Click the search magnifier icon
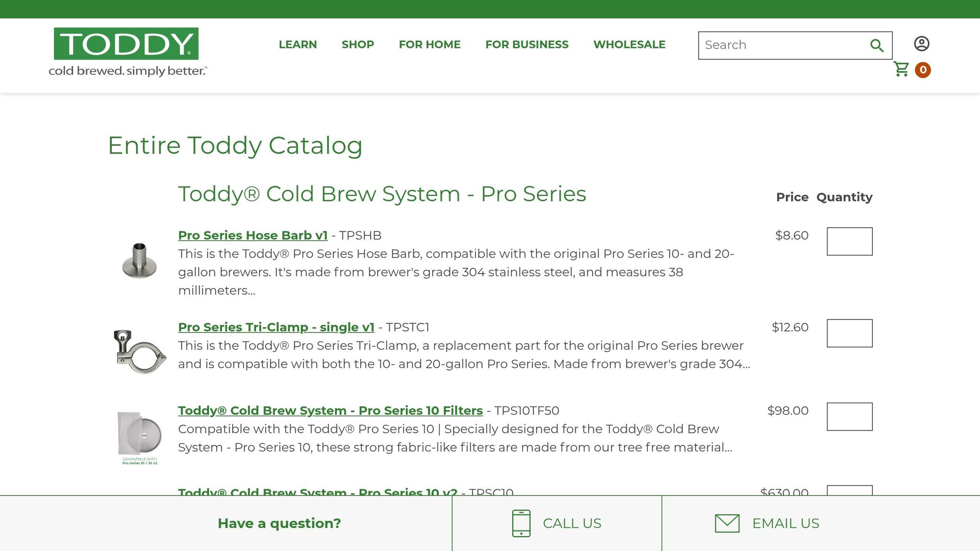The image size is (980, 551). (877, 45)
